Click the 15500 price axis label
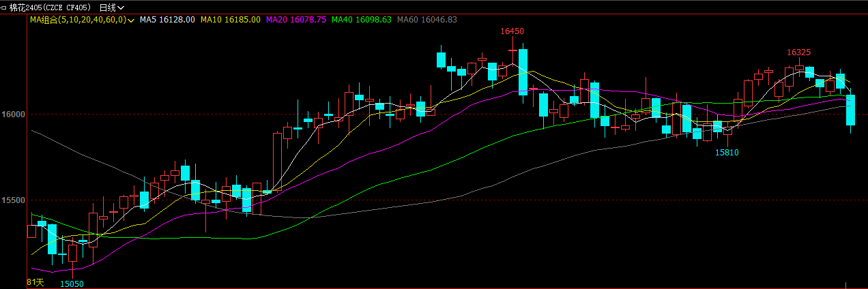868x289 pixels. 13,200
